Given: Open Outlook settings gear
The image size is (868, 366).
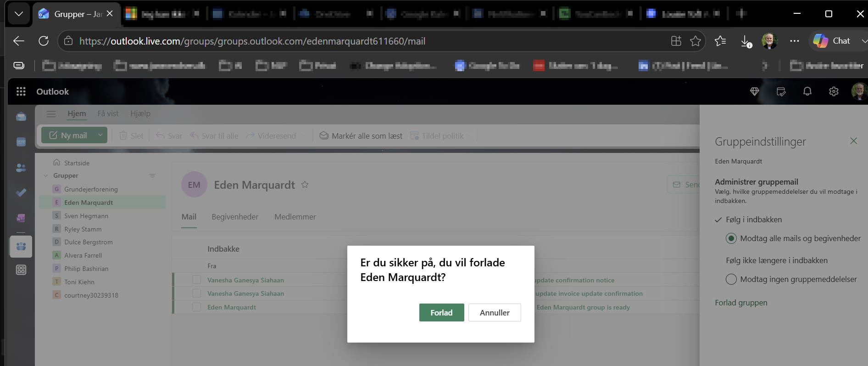Looking at the screenshot, I should click(x=834, y=91).
